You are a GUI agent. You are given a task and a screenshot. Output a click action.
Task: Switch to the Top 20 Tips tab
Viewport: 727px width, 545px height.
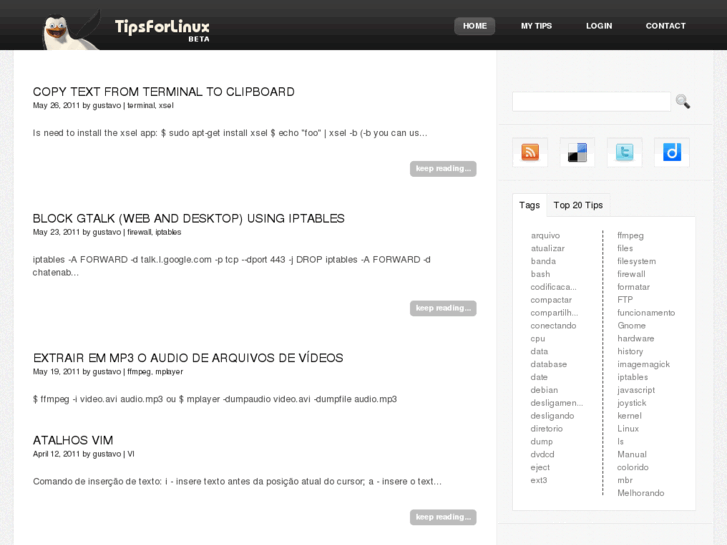tap(578, 205)
